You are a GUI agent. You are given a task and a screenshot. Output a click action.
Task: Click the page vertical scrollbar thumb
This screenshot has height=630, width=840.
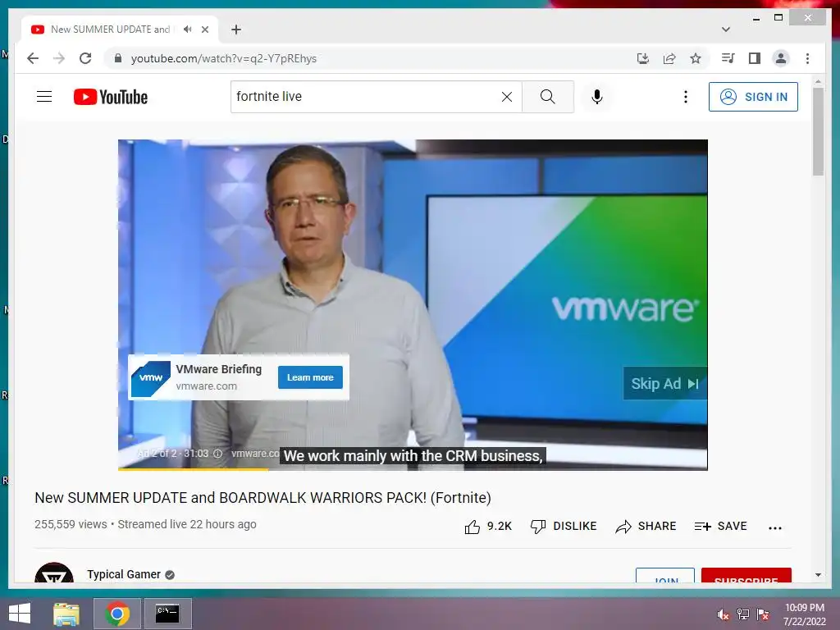[818, 131]
